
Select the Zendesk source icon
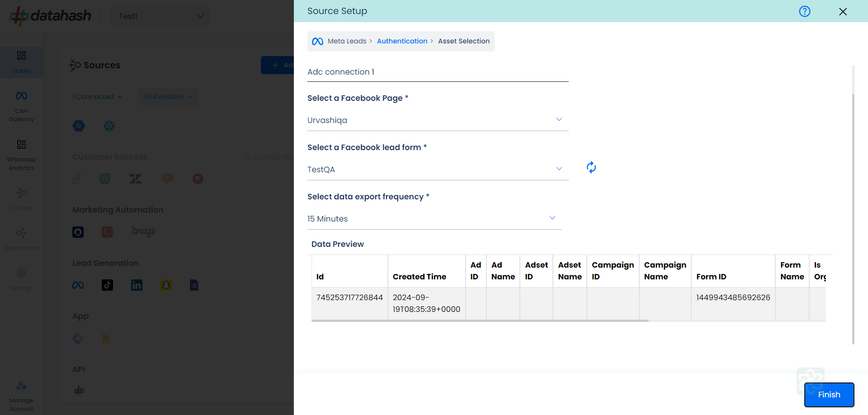coord(136,179)
